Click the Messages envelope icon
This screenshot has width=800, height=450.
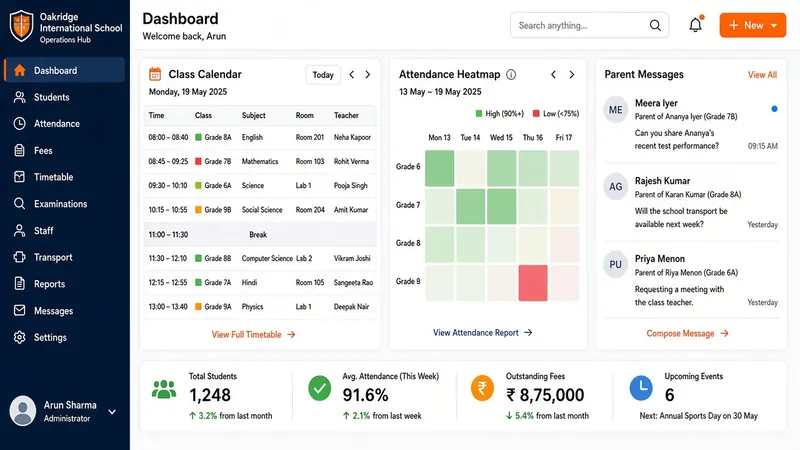[x=19, y=311]
